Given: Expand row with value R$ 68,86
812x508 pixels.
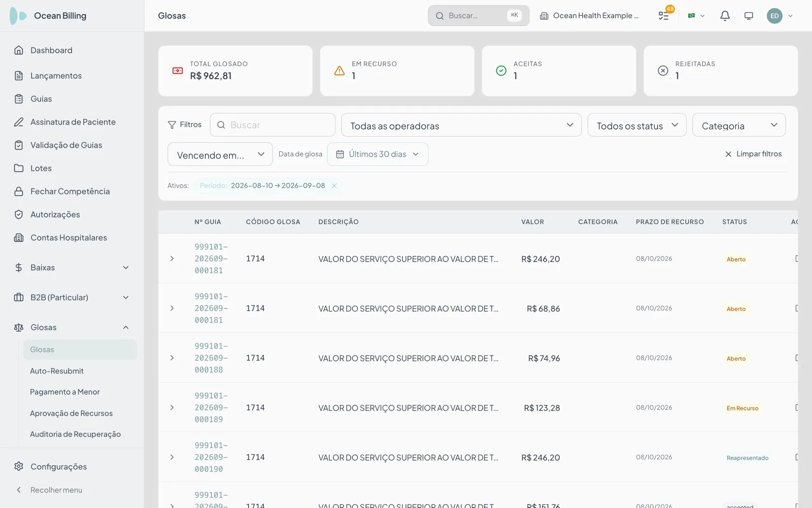Looking at the screenshot, I should coord(172,308).
